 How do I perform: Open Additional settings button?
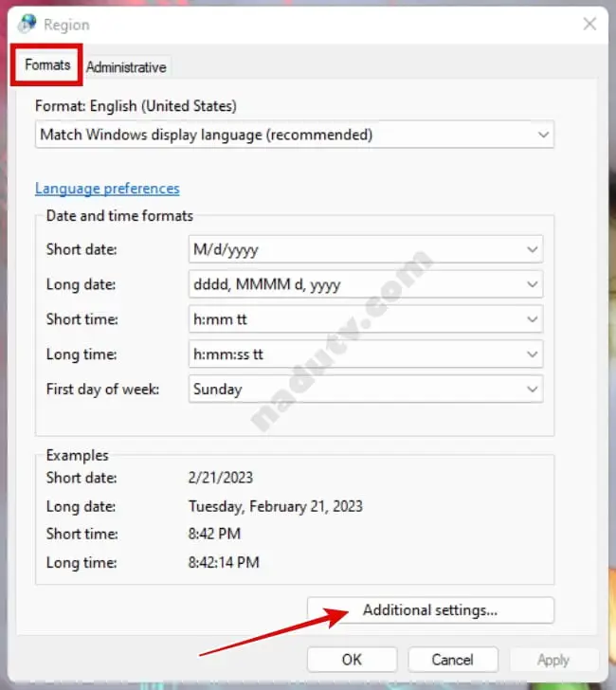(430, 610)
